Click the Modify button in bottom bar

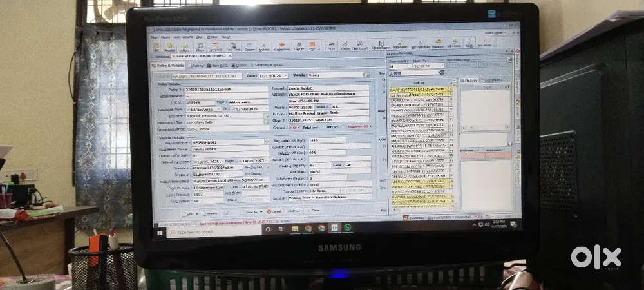click(x=211, y=213)
